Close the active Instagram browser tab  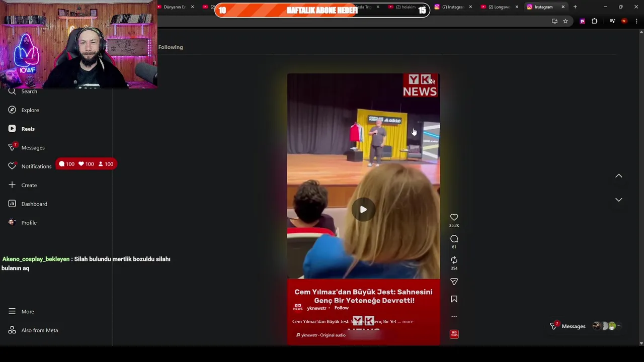pos(563,7)
